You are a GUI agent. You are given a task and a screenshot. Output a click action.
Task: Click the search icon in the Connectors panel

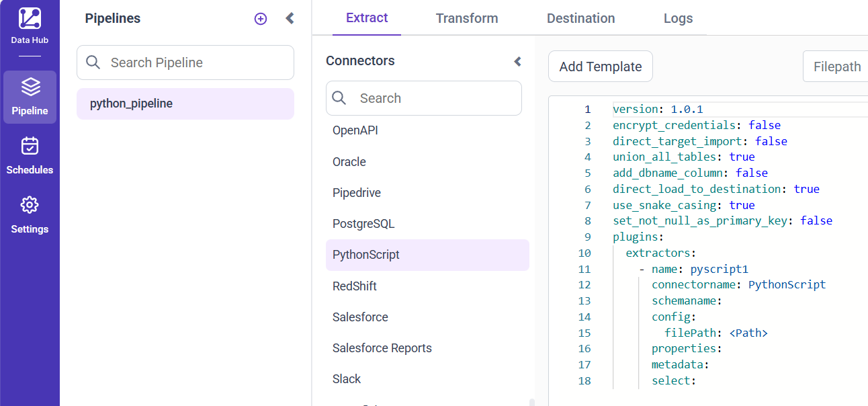point(339,98)
